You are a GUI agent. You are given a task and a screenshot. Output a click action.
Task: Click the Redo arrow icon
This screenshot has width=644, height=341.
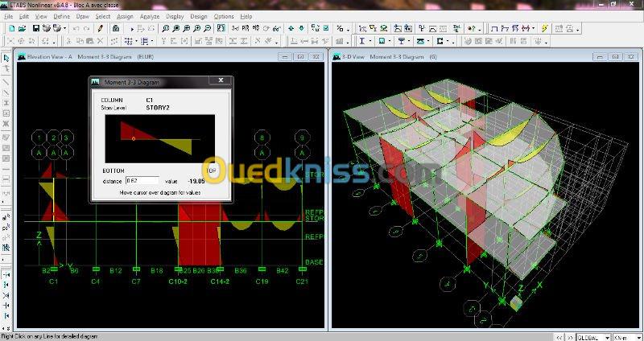86,28
